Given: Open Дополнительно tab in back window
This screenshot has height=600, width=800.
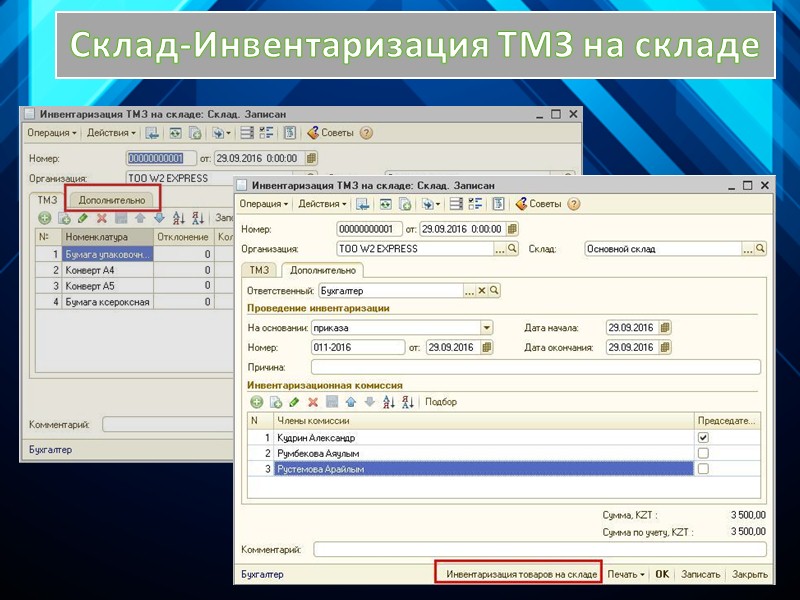Looking at the screenshot, I should [112, 200].
